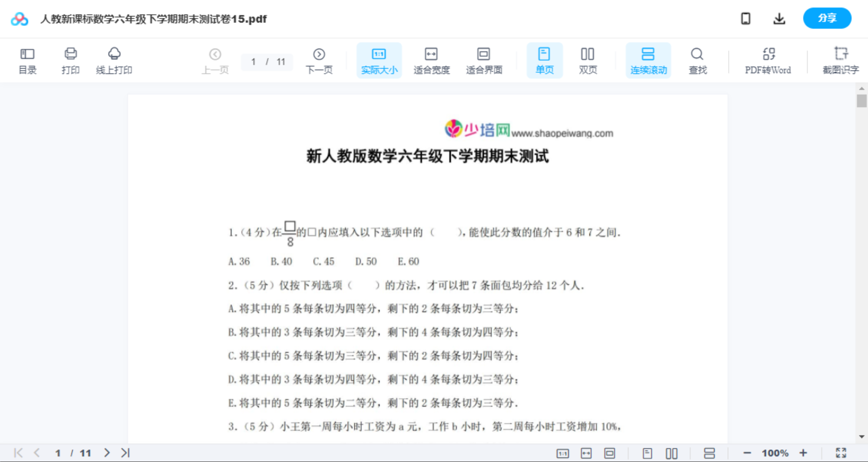Zoom in using the plus control

point(803,452)
